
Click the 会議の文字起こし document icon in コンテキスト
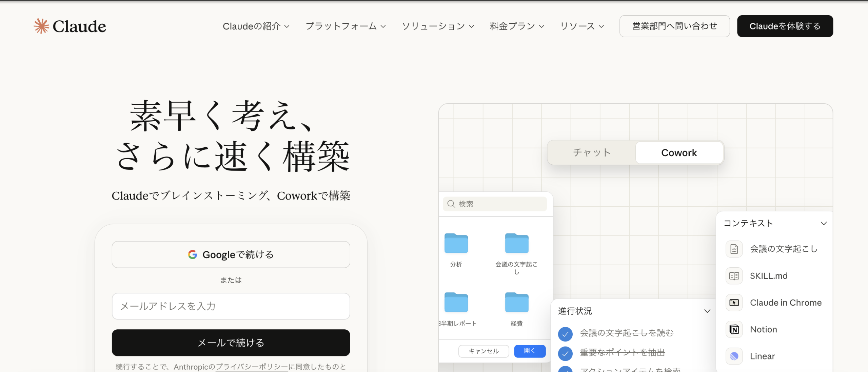click(733, 249)
